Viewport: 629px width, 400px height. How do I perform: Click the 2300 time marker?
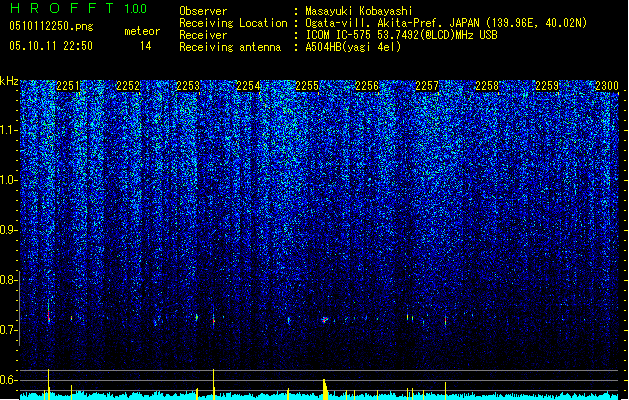coord(607,86)
